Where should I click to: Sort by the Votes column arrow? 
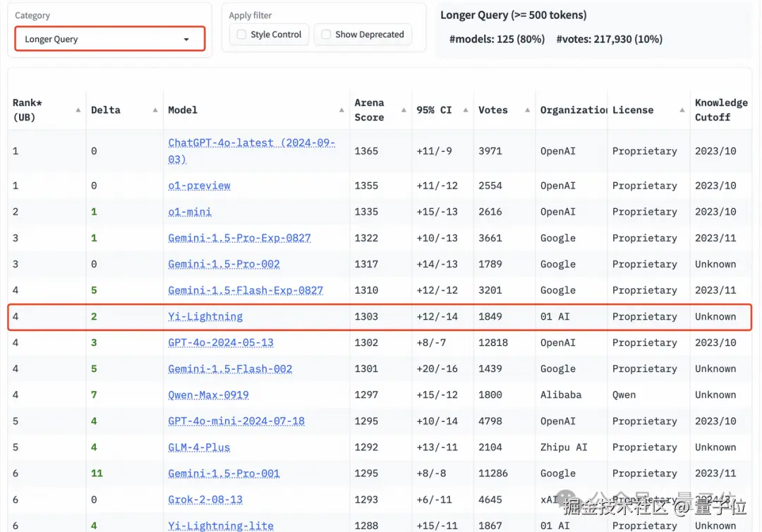coord(527,110)
